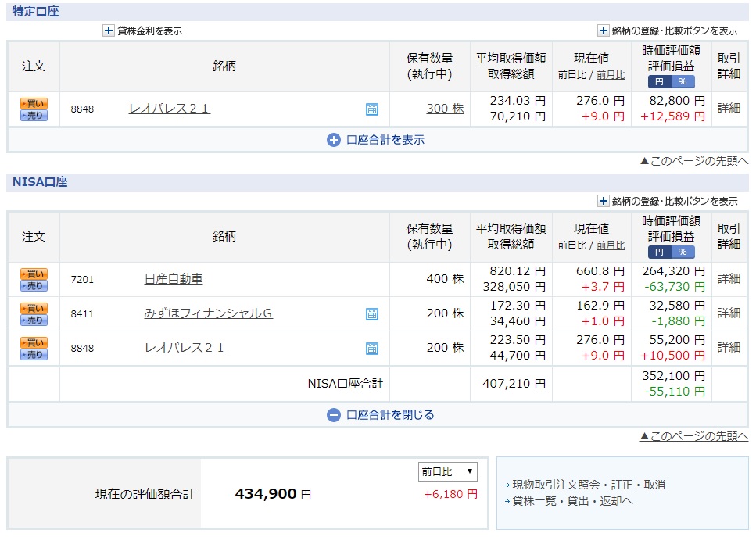
Task: Click the +6,180 円 change value
Action: pyautogui.click(x=450, y=494)
